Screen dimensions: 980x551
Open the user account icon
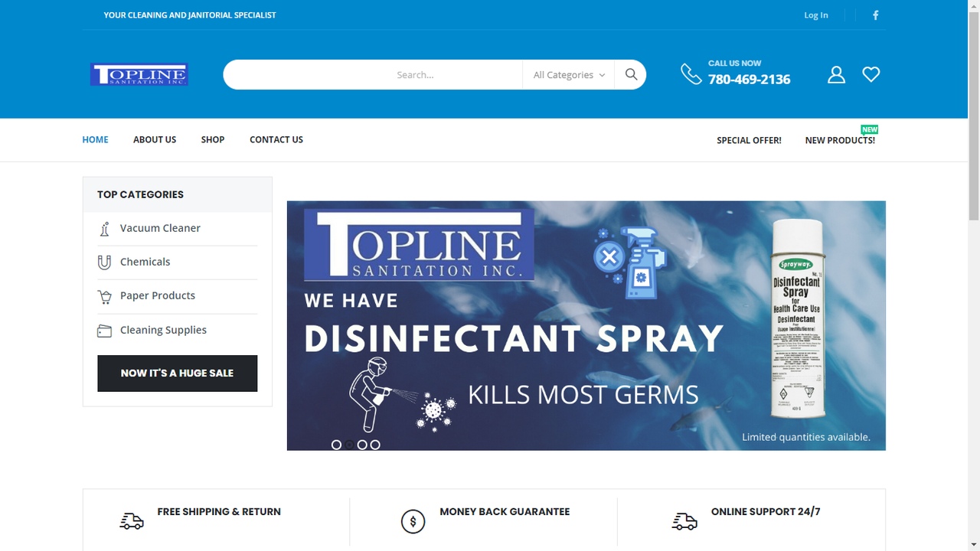pyautogui.click(x=836, y=74)
